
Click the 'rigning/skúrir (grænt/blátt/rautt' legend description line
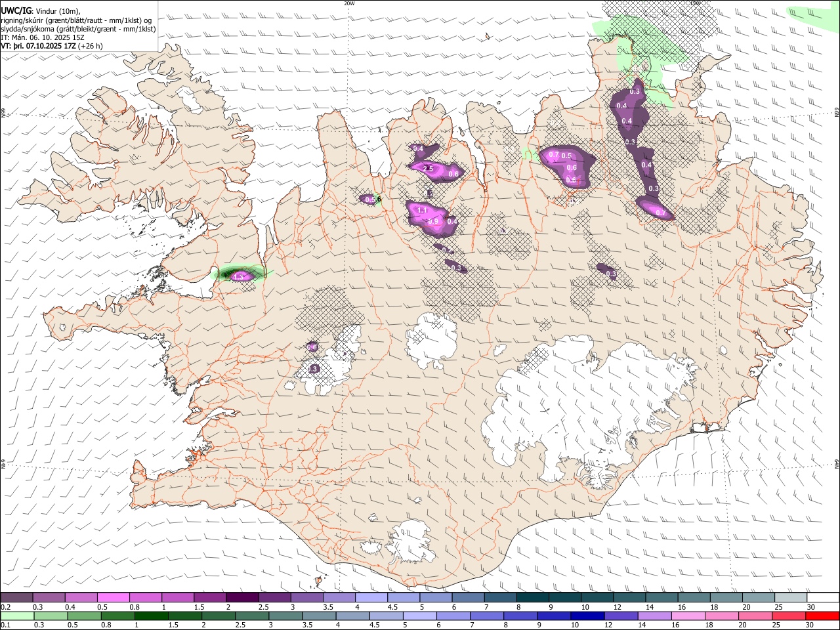pyautogui.click(x=76, y=20)
